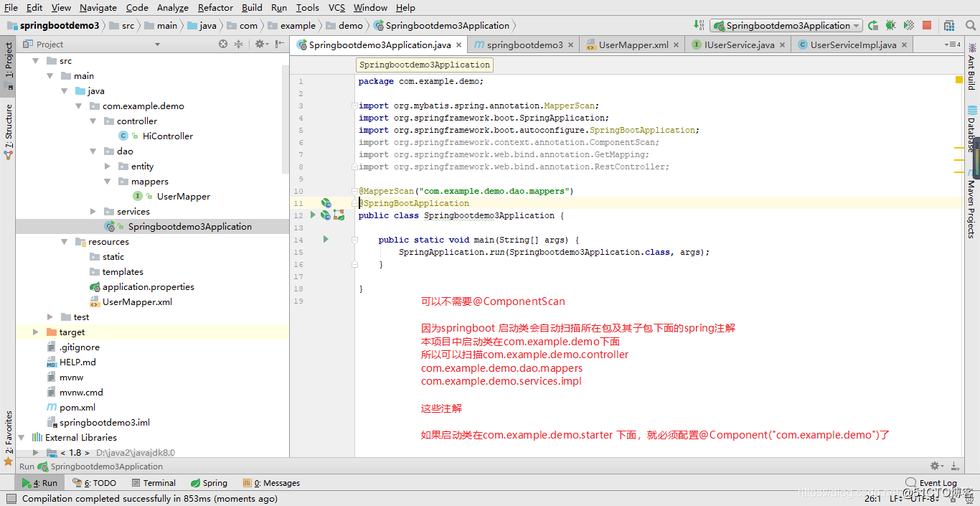Open the Spring tool window

click(x=209, y=483)
